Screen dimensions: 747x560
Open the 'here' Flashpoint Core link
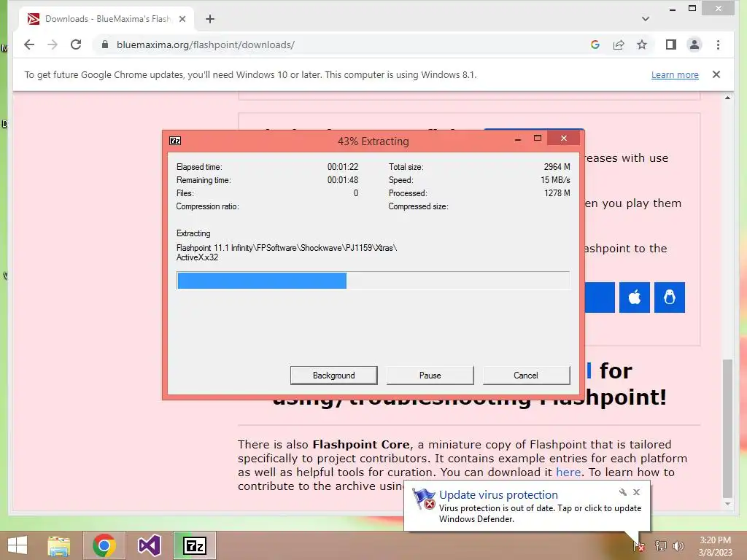568,472
